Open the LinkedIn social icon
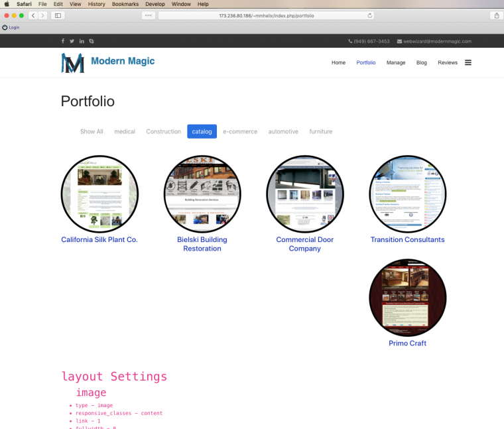 point(82,41)
